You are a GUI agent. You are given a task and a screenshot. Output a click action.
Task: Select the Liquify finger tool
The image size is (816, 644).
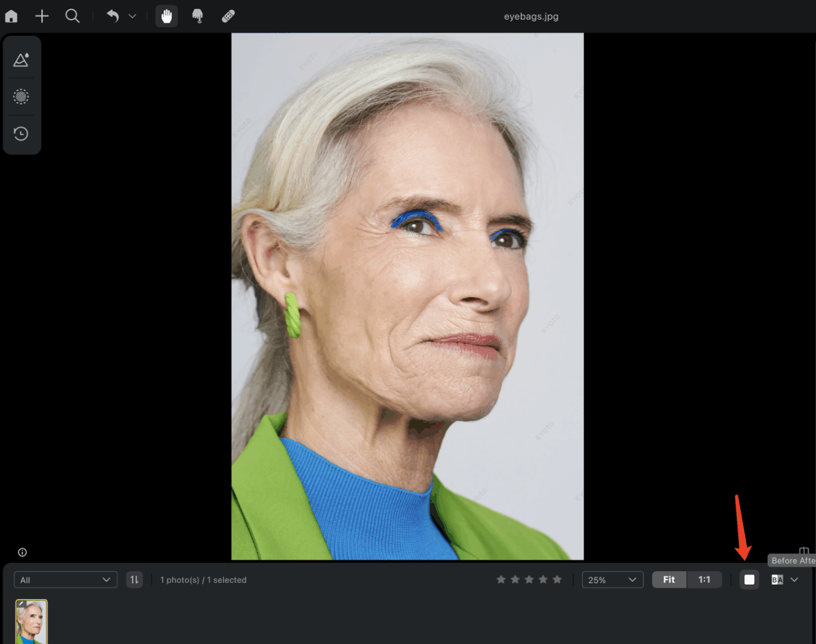(x=198, y=16)
